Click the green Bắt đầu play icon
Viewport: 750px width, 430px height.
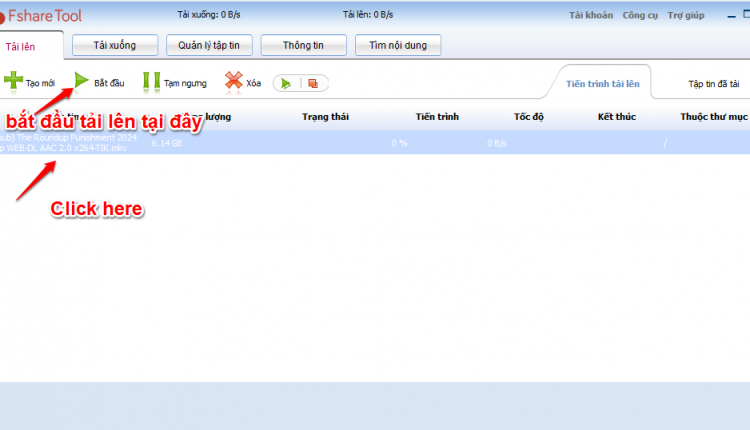click(82, 81)
